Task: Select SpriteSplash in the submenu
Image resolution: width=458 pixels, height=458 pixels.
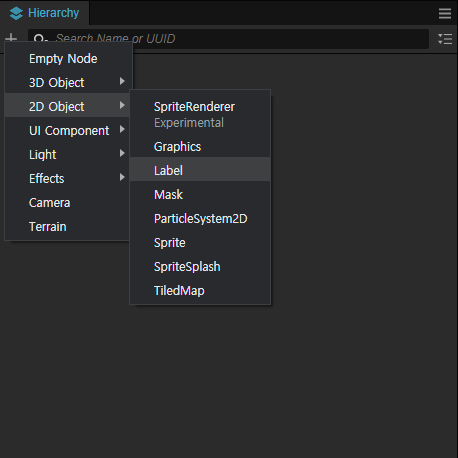Action: tap(200, 266)
